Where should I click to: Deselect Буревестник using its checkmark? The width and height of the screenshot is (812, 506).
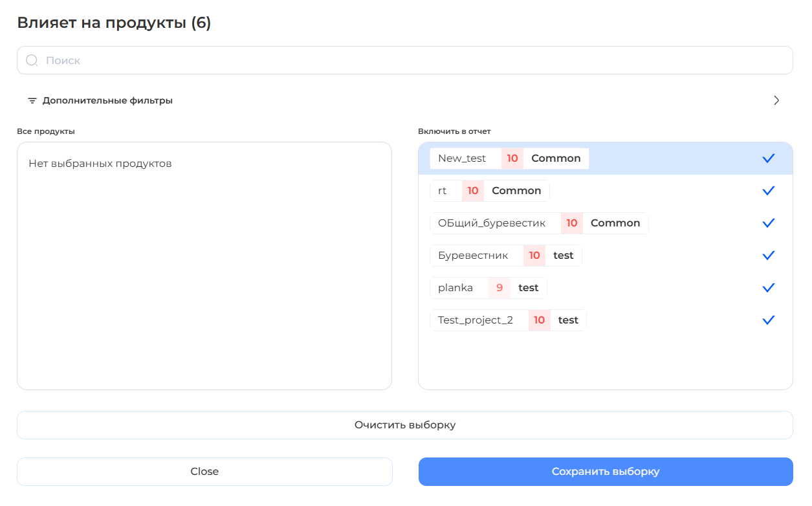click(768, 256)
